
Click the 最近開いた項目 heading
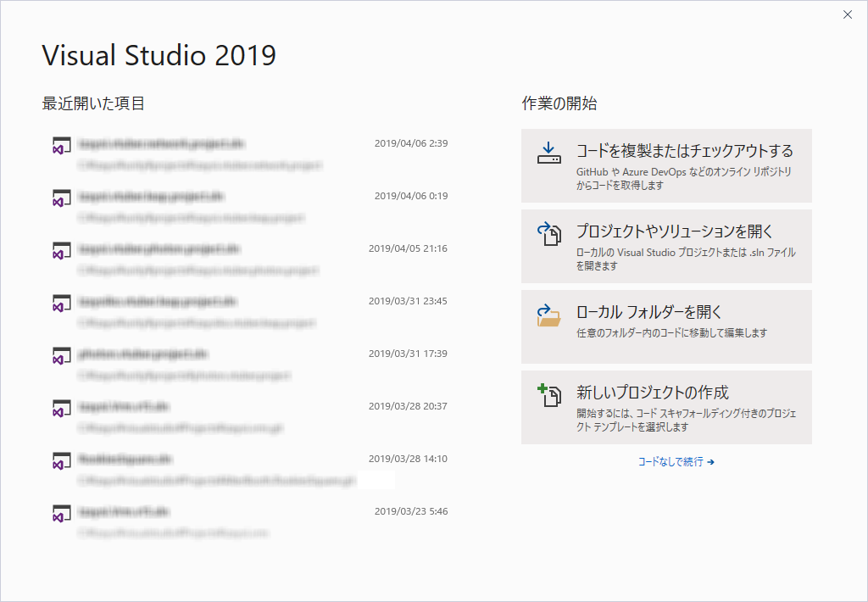pos(93,103)
